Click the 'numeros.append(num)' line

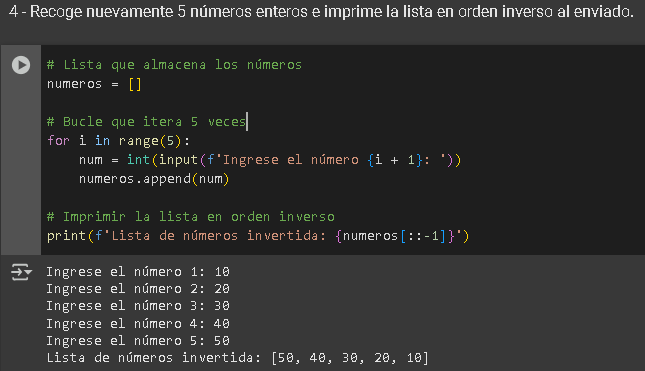coord(154,179)
